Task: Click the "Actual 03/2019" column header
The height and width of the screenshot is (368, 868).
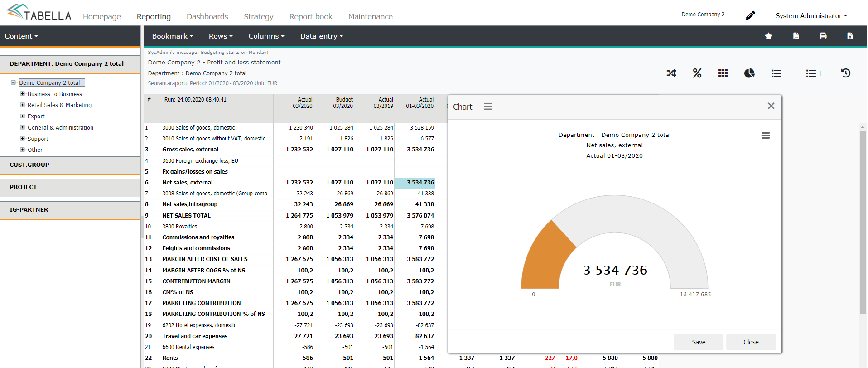Action: coord(383,103)
